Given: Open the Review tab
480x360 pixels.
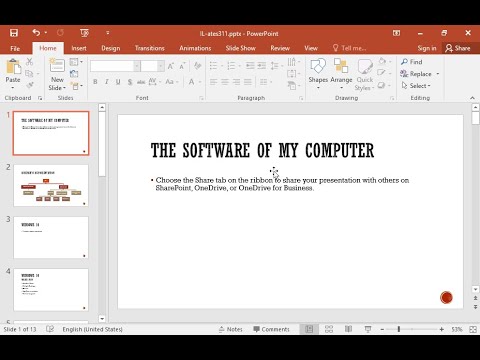Looking at the screenshot, I should pyautogui.click(x=280, y=48).
